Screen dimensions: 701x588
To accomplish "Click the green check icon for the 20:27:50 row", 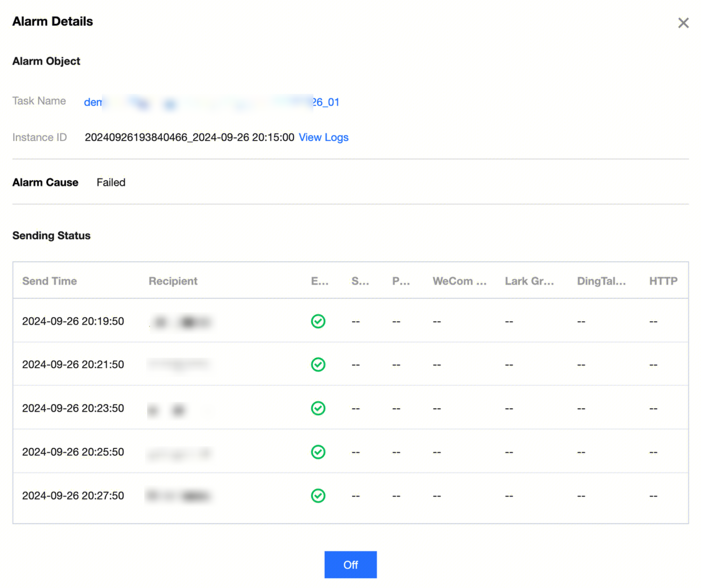I will pyautogui.click(x=318, y=496).
